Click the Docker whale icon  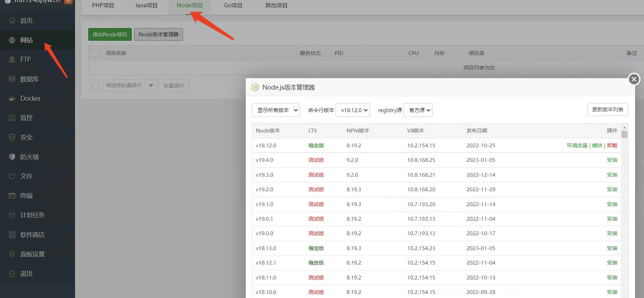[12, 98]
